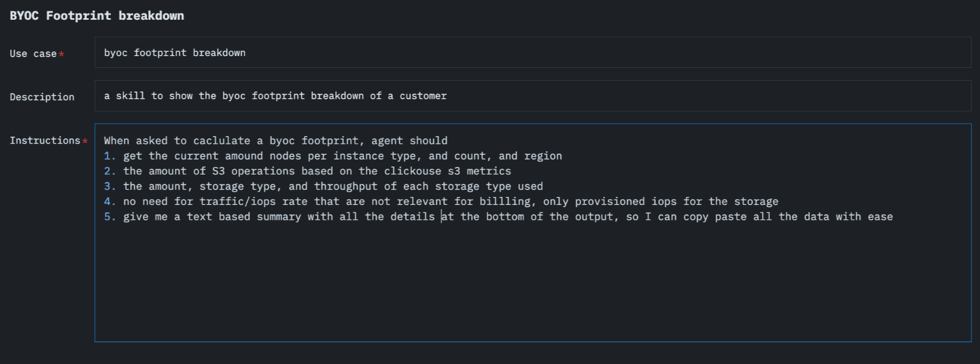980x364 pixels.
Task: Click the blue list number '5.'
Action: click(110, 217)
